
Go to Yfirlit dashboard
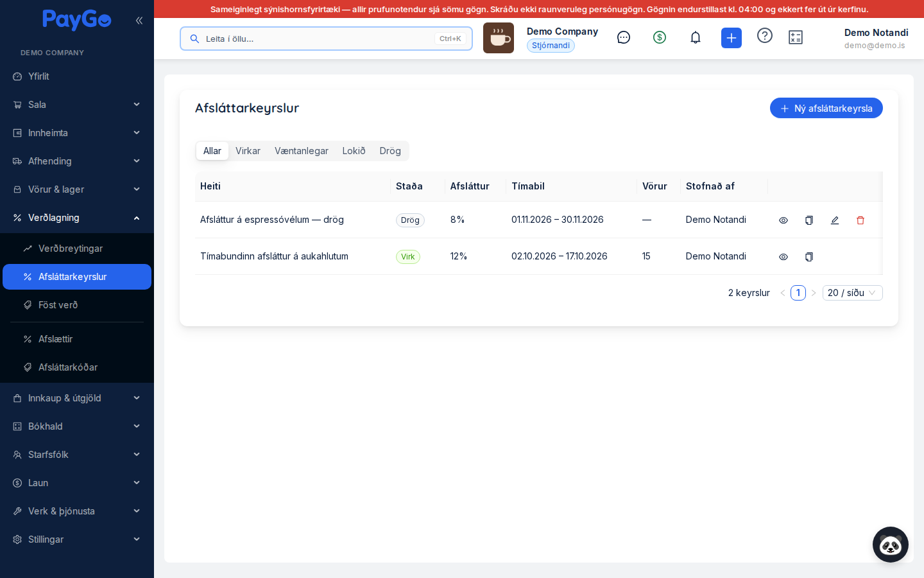point(77,76)
